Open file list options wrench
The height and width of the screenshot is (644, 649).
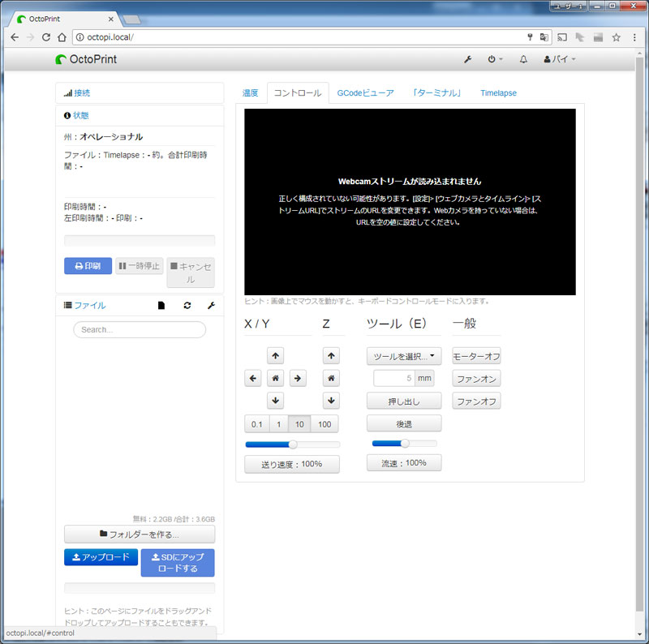[211, 306]
